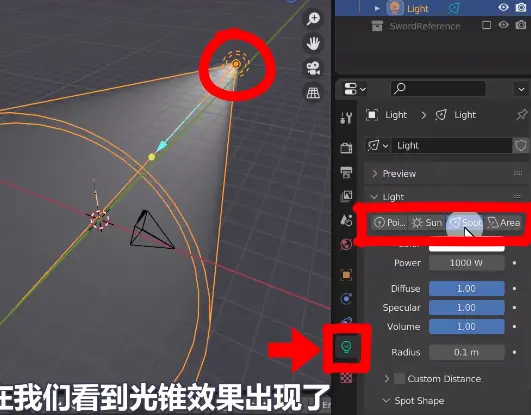Open the Render properties tab
This screenshot has height=415, width=531.
(x=346, y=148)
